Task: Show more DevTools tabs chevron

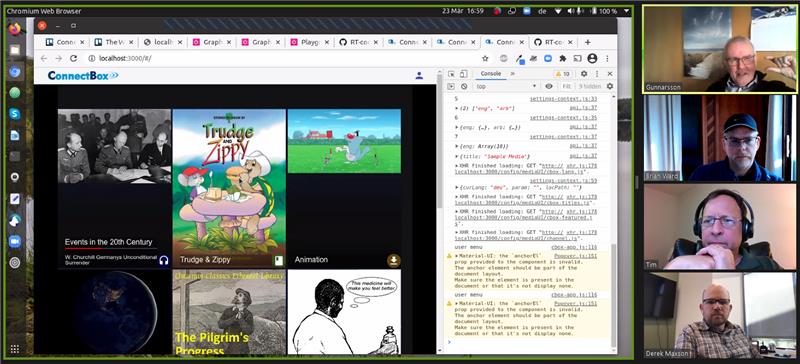Action: pyautogui.click(x=513, y=74)
